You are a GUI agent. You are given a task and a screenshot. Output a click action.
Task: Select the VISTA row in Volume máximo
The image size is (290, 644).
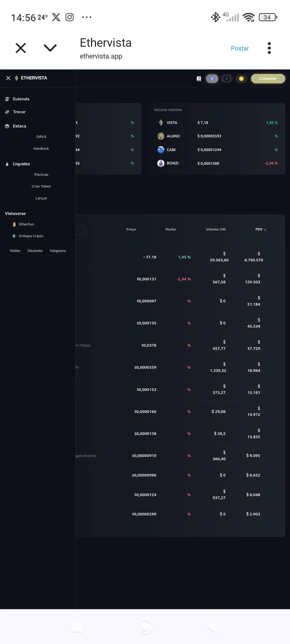point(217,123)
